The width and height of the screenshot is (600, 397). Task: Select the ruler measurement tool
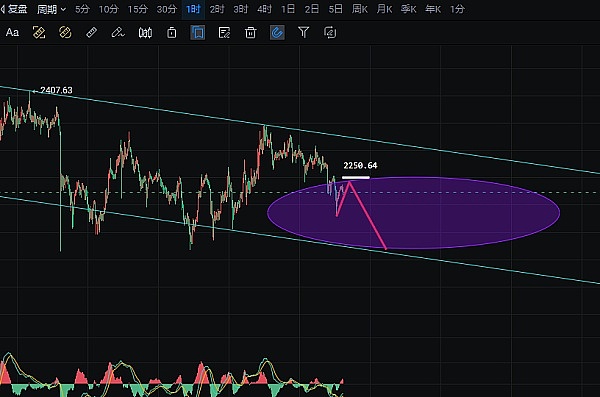pos(91,33)
